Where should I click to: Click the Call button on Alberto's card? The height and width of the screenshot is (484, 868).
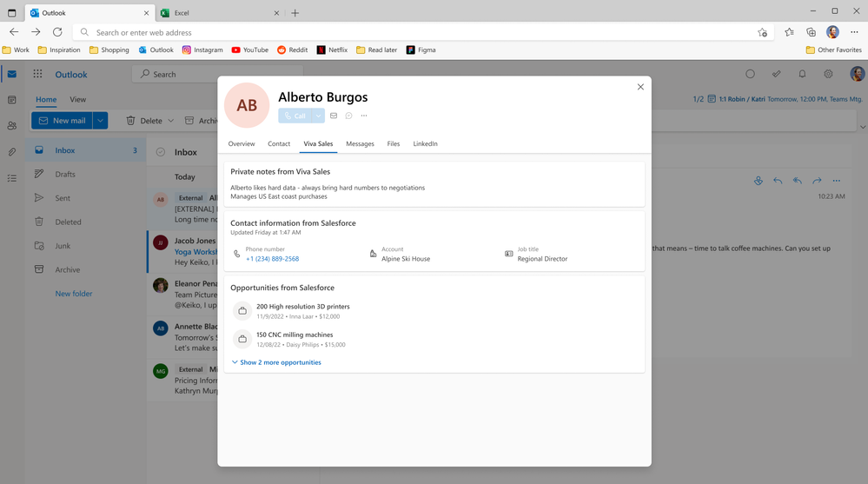[x=295, y=116]
